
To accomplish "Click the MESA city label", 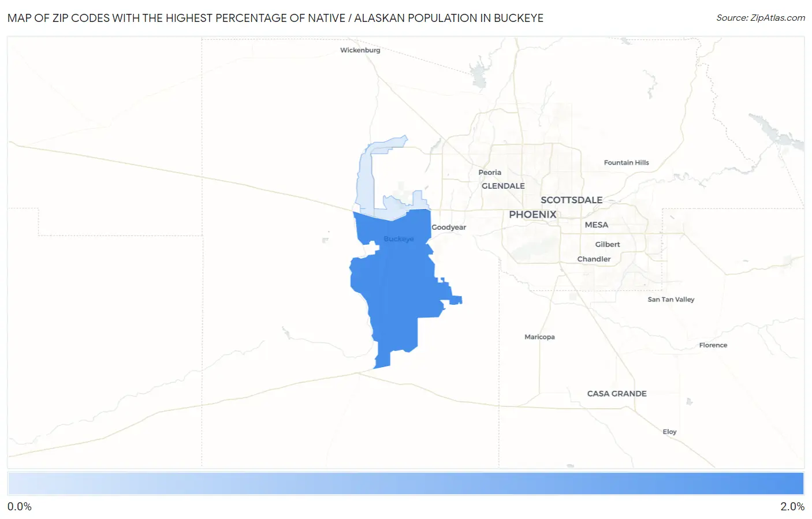I will click(x=596, y=225).
